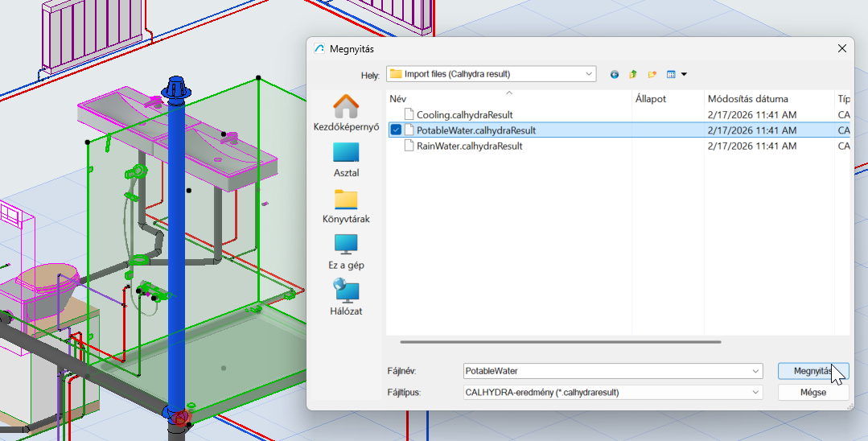The height and width of the screenshot is (441, 868).
Task: Open Hálózat network location
Action: 346,298
